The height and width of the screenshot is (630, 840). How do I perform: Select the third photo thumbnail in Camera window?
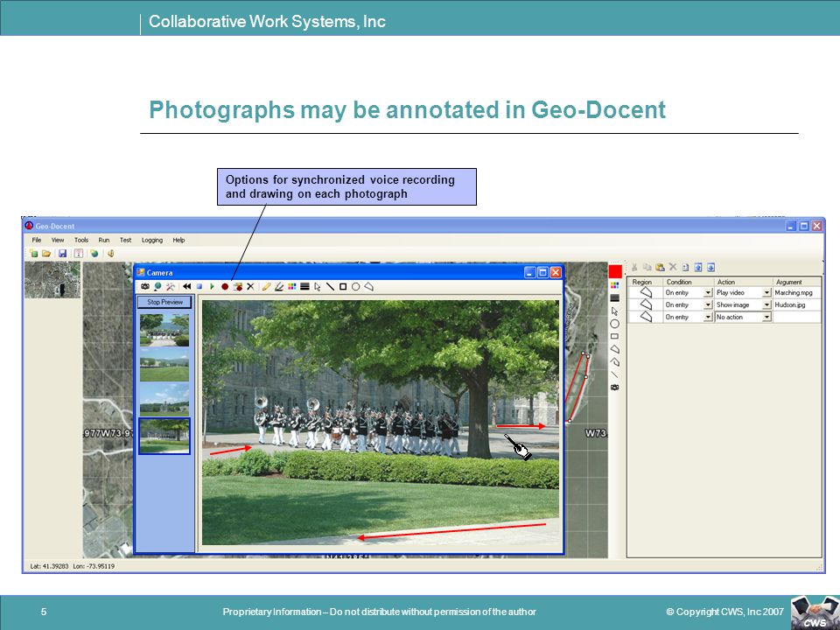click(x=164, y=399)
